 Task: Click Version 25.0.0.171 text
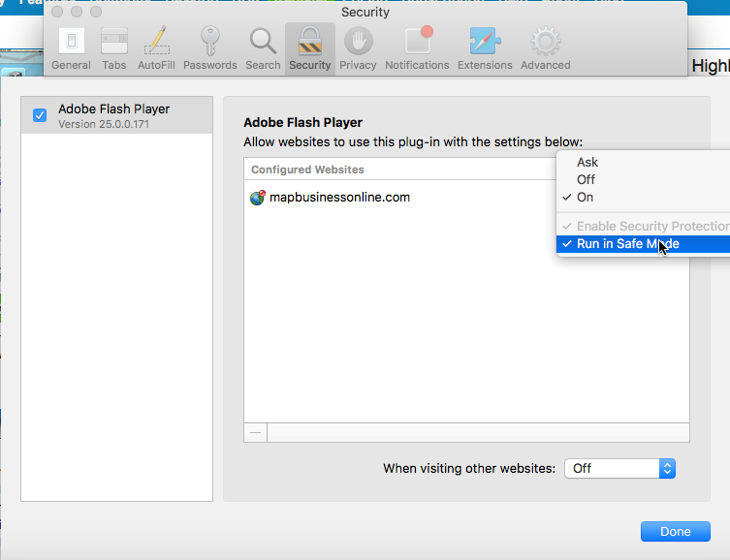coord(104,124)
